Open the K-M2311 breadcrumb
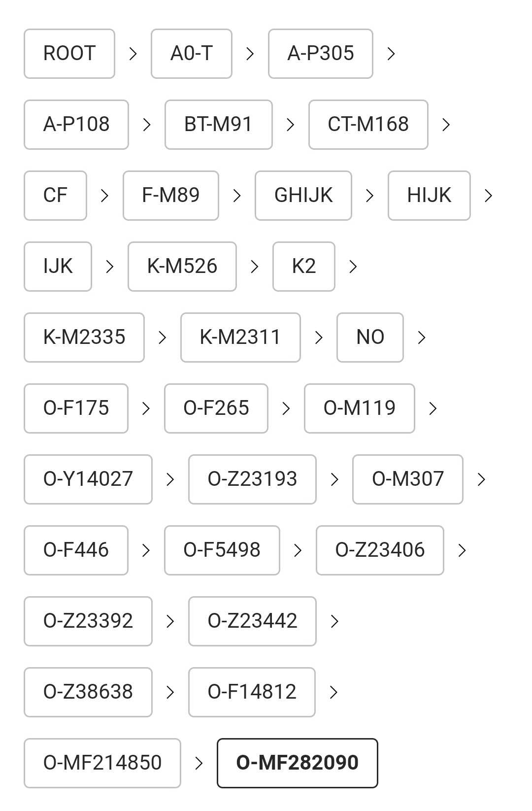532x811 pixels. tap(240, 338)
